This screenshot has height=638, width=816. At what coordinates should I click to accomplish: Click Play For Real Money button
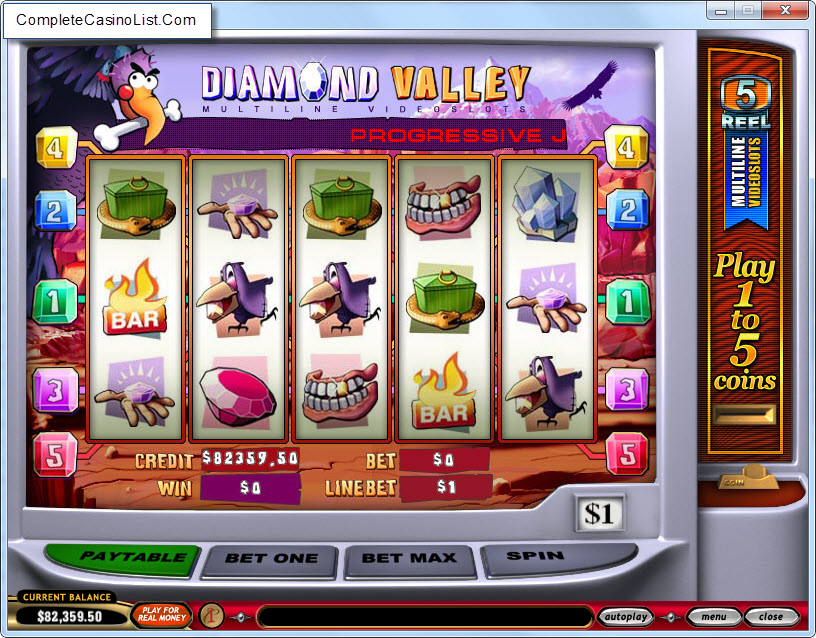coord(161,615)
